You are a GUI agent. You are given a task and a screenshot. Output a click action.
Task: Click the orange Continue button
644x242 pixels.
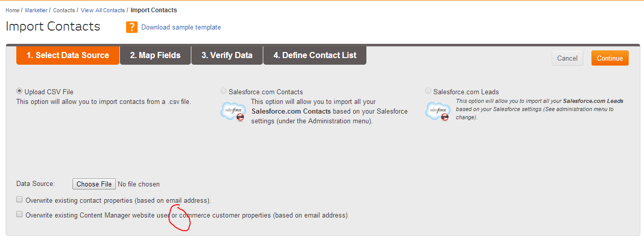(x=610, y=58)
